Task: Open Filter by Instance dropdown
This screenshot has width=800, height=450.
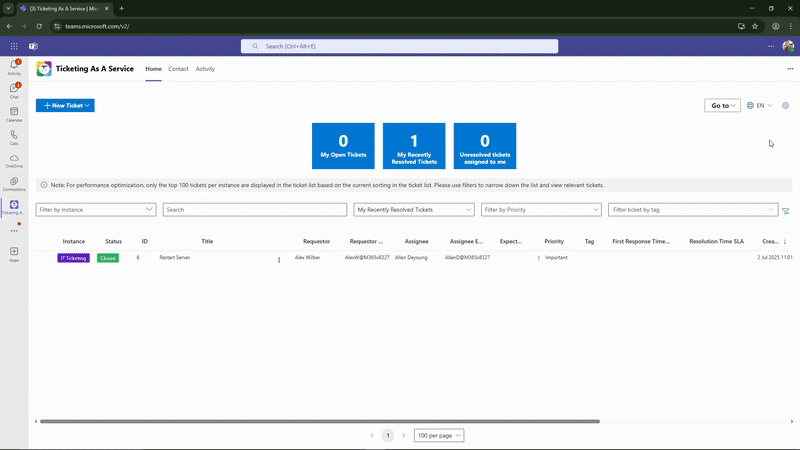Action: click(95, 210)
